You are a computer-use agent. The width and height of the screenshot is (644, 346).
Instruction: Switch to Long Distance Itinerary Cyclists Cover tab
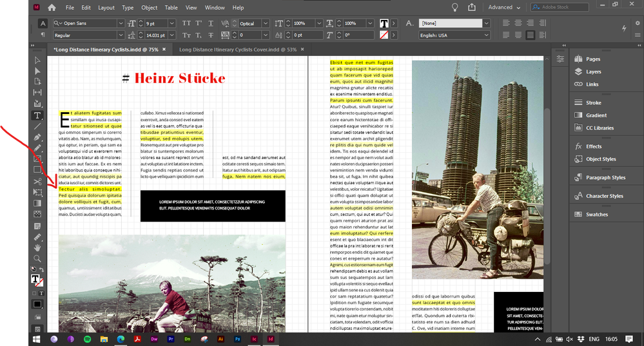coord(237,49)
